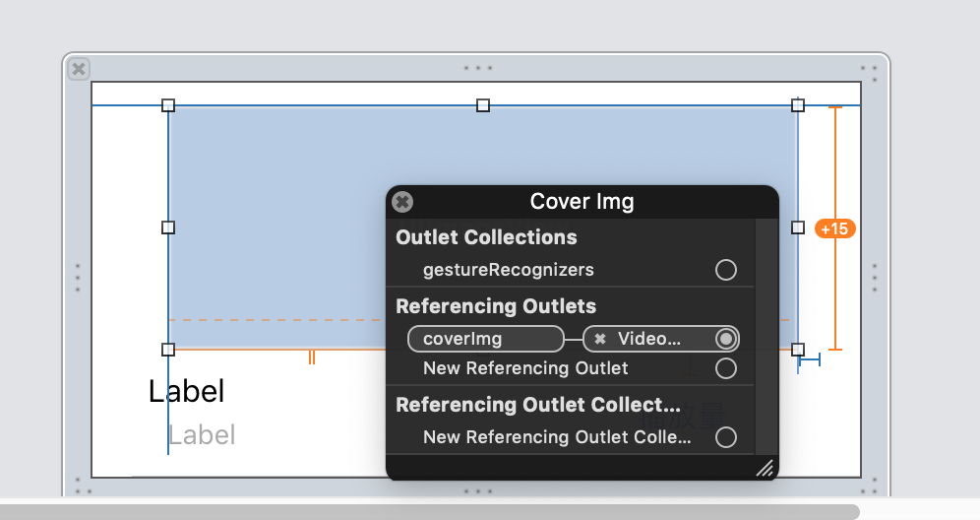The image size is (980, 520).
Task: Close the Cover Img connections popup
Action: [x=402, y=202]
